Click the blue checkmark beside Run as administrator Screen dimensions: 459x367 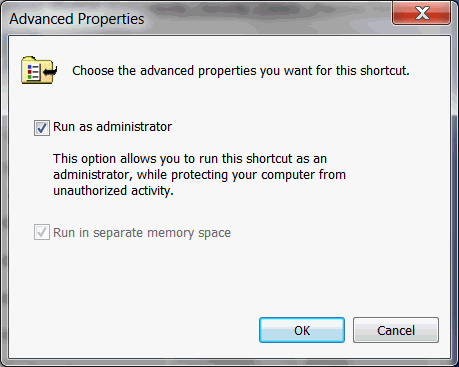pos(42,128)
